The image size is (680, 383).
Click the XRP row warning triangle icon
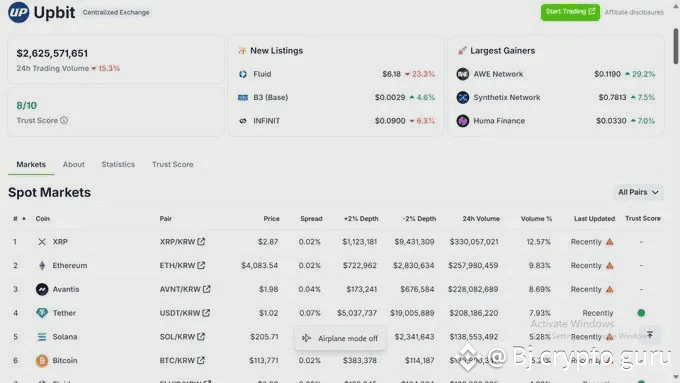(609, 242)
